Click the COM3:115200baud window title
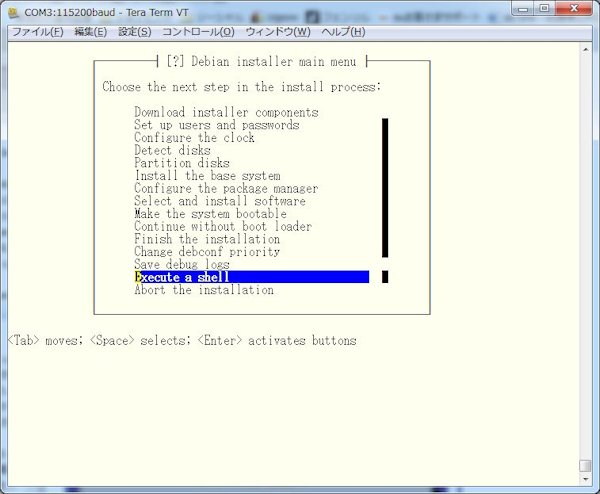The image size is (600, 494). click(x=106, y=13)
